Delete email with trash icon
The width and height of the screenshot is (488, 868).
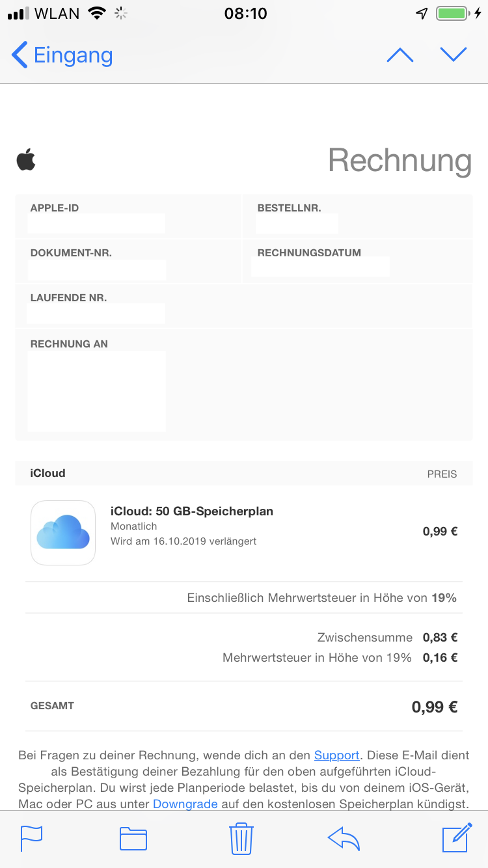click(241, 838)
